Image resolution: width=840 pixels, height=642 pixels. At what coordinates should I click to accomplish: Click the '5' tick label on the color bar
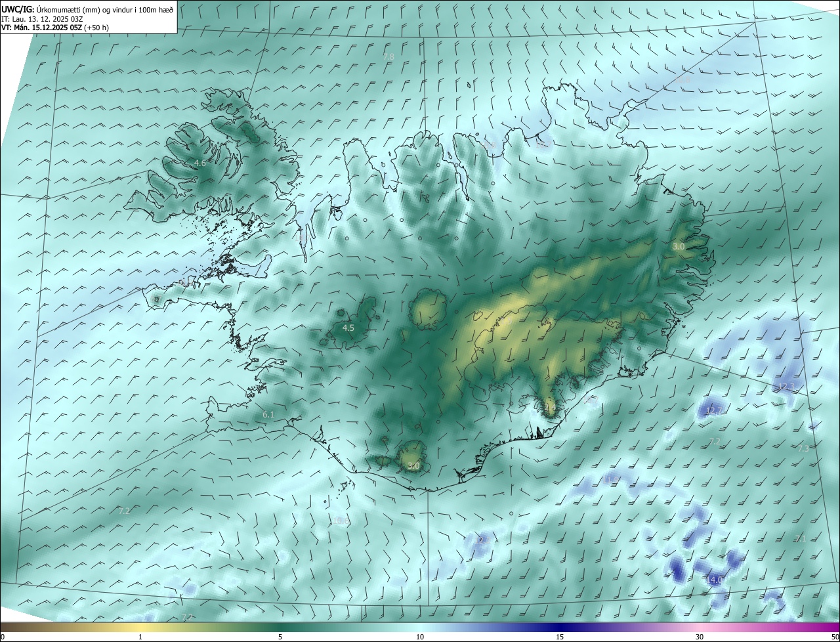coord(280,637)
